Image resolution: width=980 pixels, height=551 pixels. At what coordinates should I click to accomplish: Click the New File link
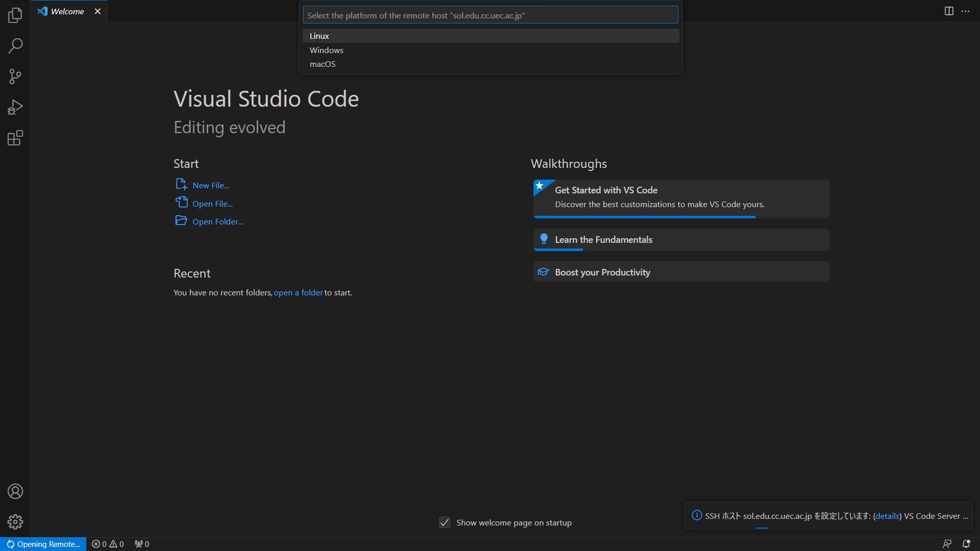[211, 185]
